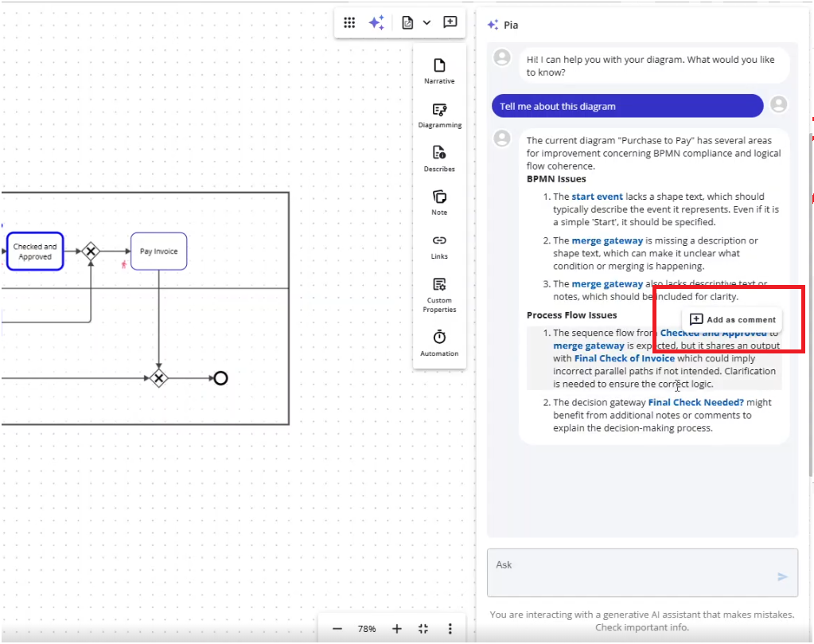
Task: Click the Pia AI sparkle toolbar icon
Action: click(x=376, y=23)
